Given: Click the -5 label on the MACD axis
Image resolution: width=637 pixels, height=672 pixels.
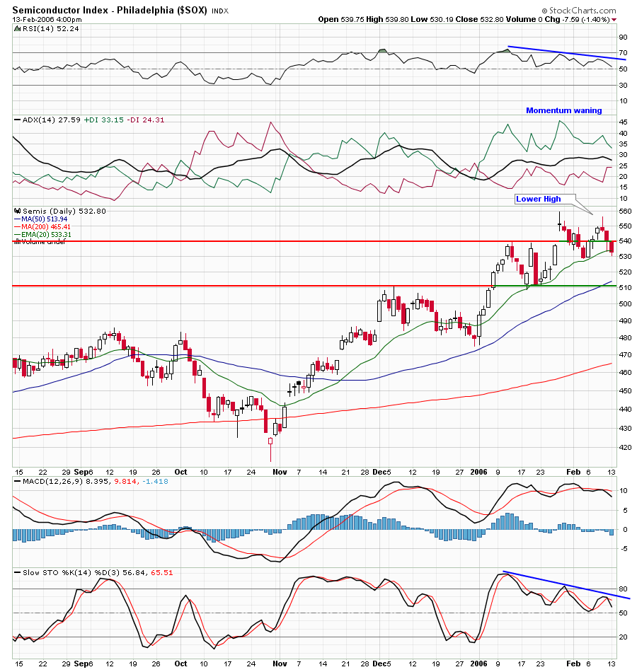Looking at the screenshot, I should click(624, 549).
